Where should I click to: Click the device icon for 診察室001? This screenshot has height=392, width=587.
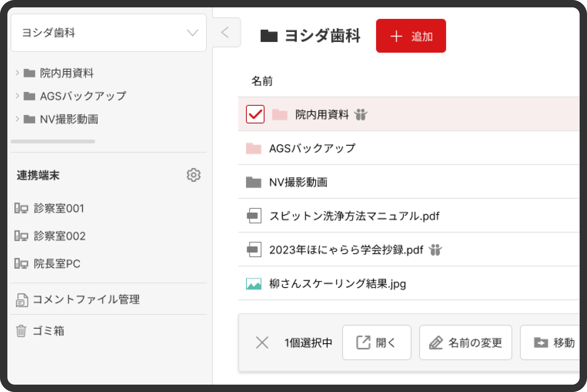click(x=21, y=208)
